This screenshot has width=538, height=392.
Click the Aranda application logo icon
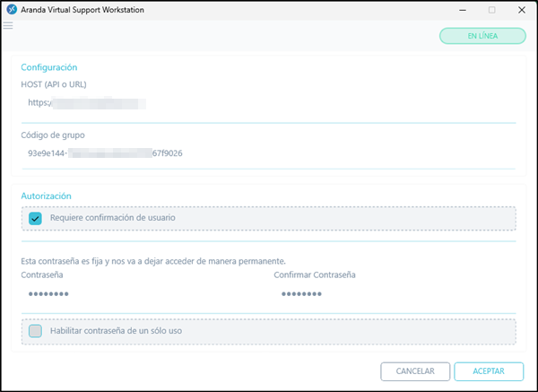12,10
